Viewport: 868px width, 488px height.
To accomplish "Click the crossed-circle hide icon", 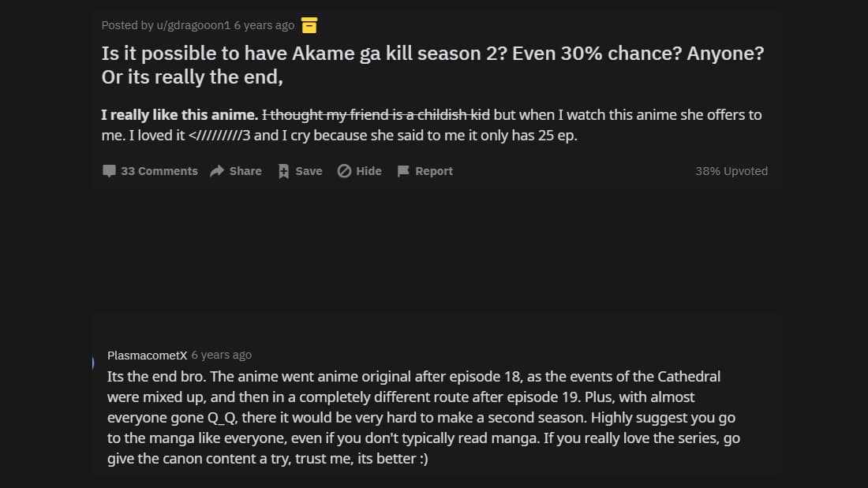I will 344,171.
